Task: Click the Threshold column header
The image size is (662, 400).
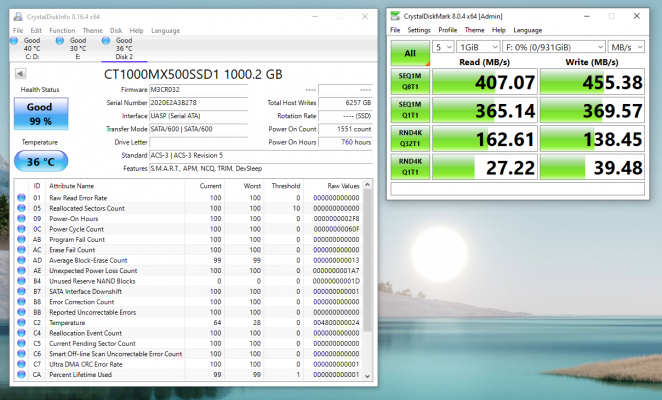Action: 286,186
